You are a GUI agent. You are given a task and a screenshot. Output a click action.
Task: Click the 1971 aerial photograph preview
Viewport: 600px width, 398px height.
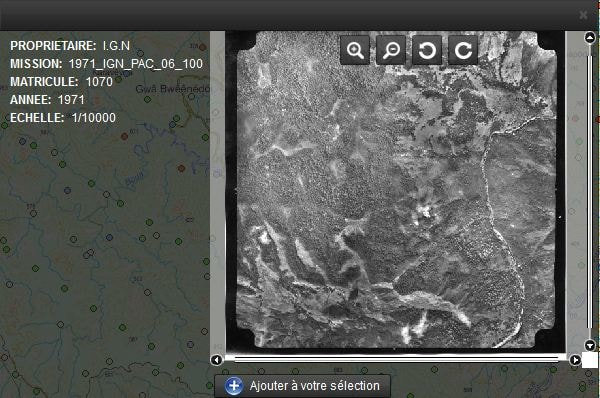click(x=395, y=190)
